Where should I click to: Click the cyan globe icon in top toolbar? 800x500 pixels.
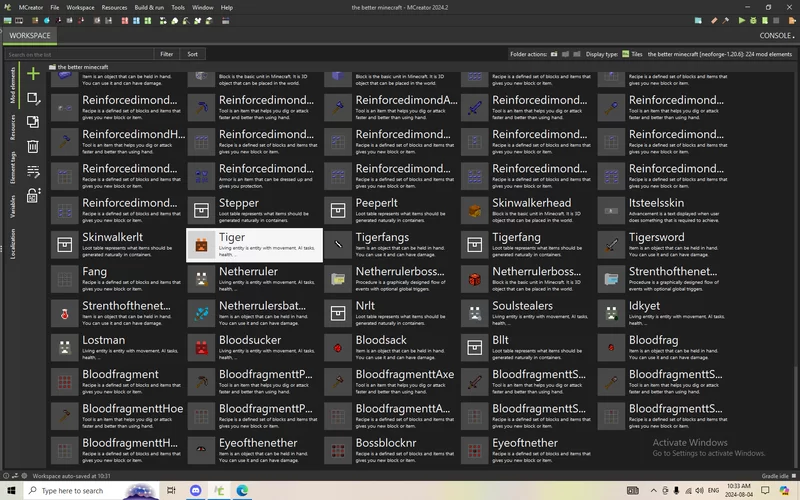coord(47,20)
